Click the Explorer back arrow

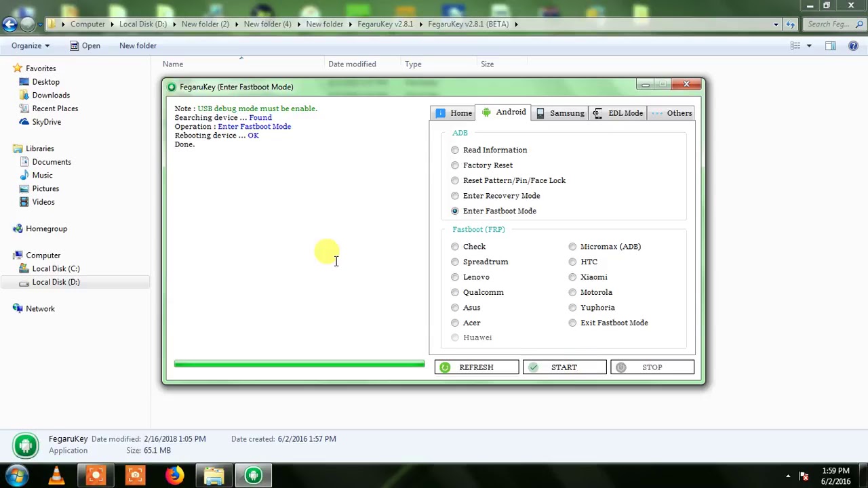tap(9, 24)
